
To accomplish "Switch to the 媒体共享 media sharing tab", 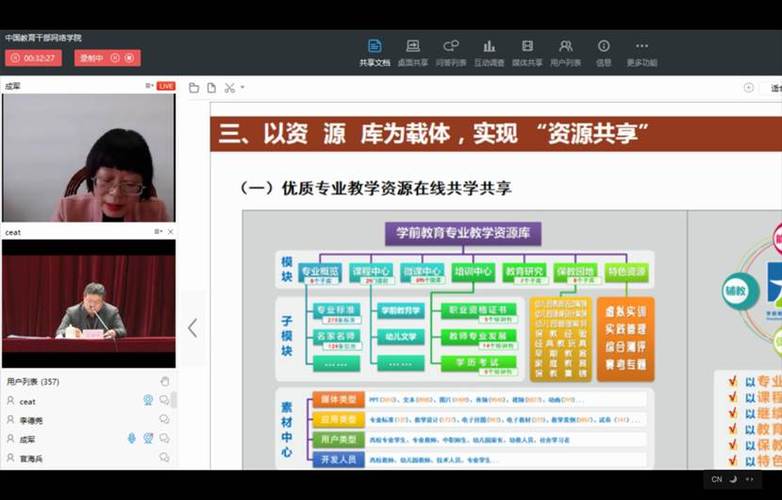I will [x=527, y=53].
